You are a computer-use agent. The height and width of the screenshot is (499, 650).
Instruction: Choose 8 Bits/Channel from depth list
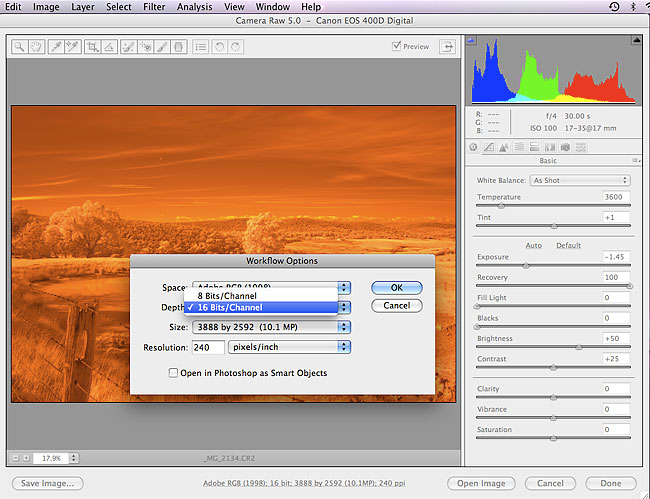(227, 296)
